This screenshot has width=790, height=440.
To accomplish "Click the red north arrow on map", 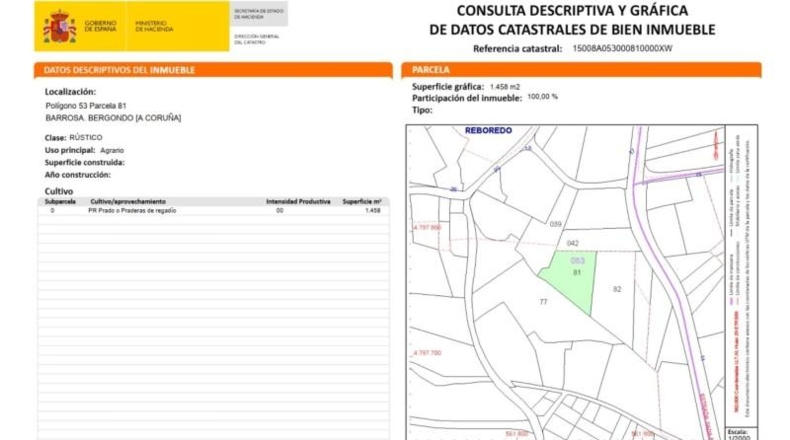I will click(x=715, y=145).
